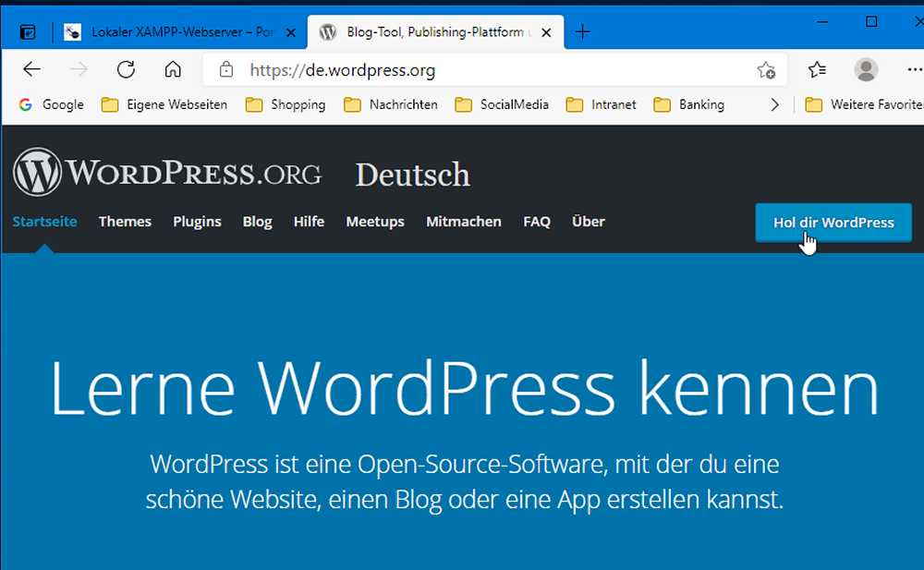924x570 pixels.
Task: Open the Blog menu item
Action: [x=258, y=222]
